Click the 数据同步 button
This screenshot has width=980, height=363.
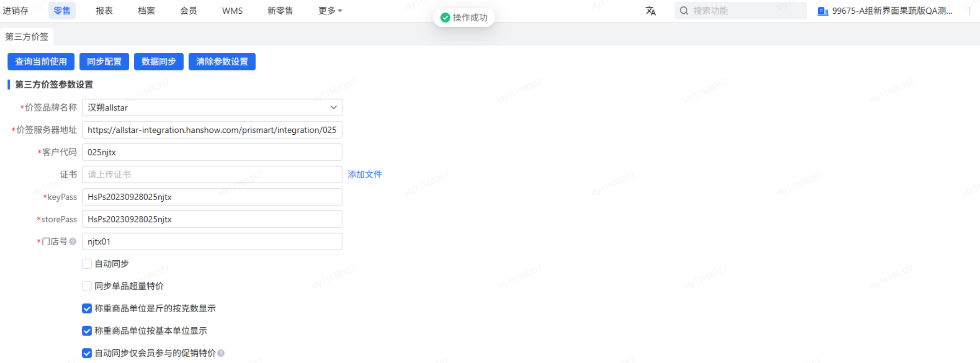click(x=158, y=62)
